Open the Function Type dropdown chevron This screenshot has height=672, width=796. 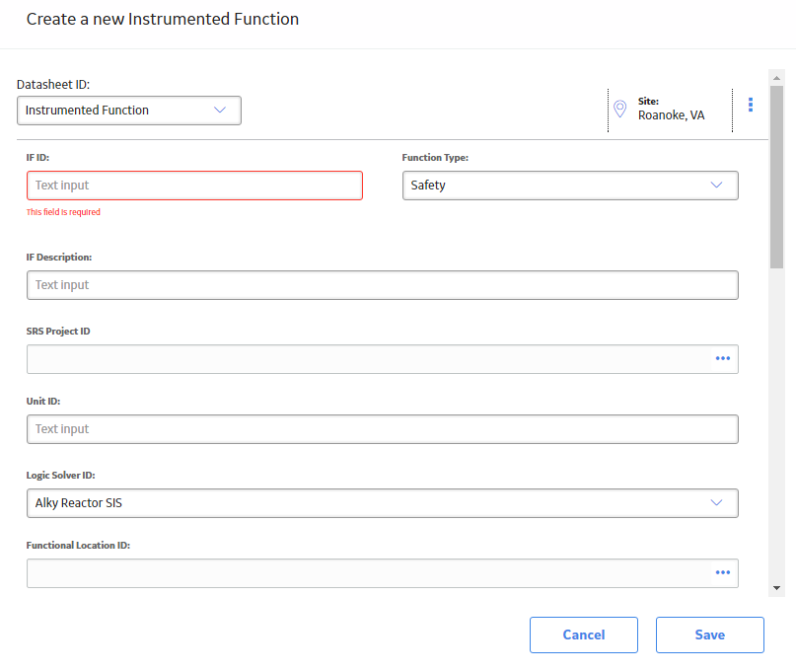(x=716, y=185)
